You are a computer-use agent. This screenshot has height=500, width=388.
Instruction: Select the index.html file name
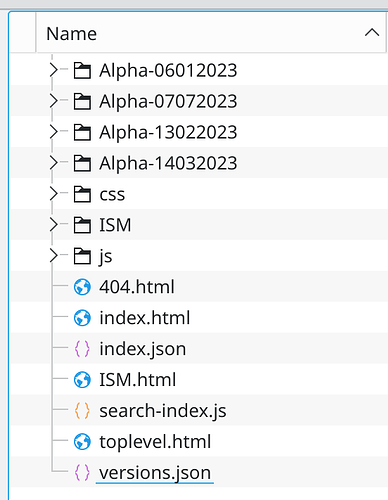tap(145, 318)
